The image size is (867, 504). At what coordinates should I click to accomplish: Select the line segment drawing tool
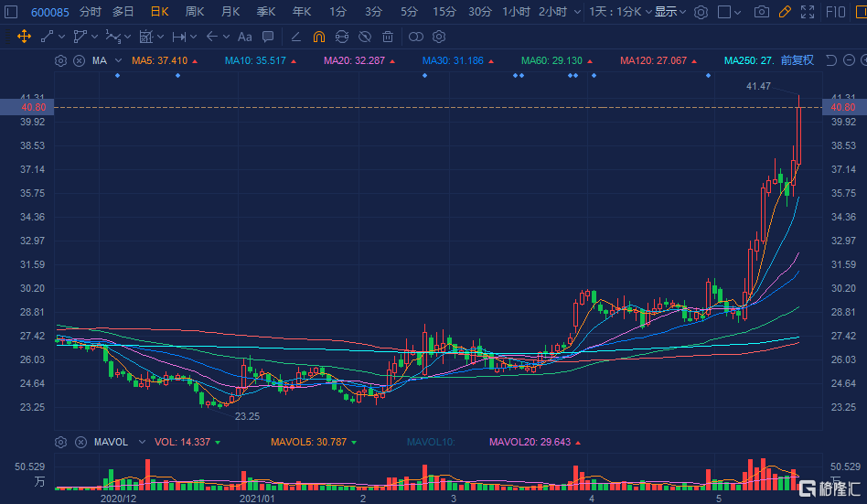[x=47, y=37]
